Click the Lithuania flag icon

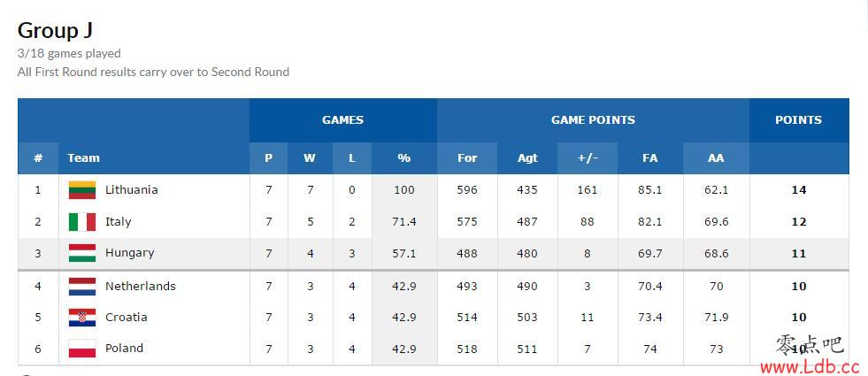pos(82,190)
